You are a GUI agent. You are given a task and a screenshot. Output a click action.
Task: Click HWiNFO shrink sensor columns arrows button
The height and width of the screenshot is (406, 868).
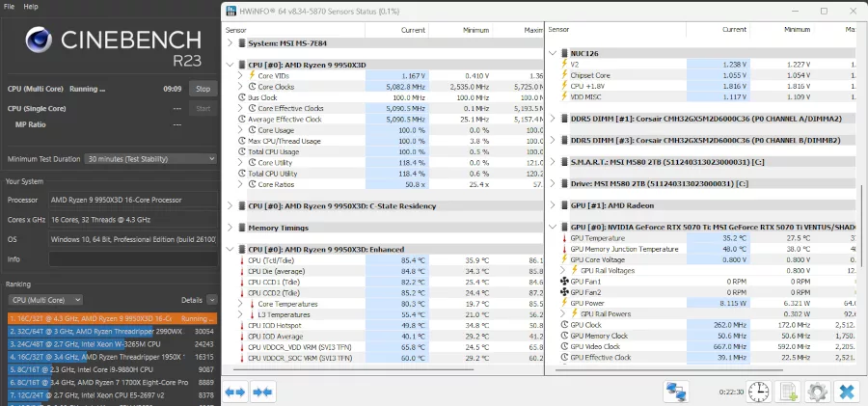coord(261,392)
